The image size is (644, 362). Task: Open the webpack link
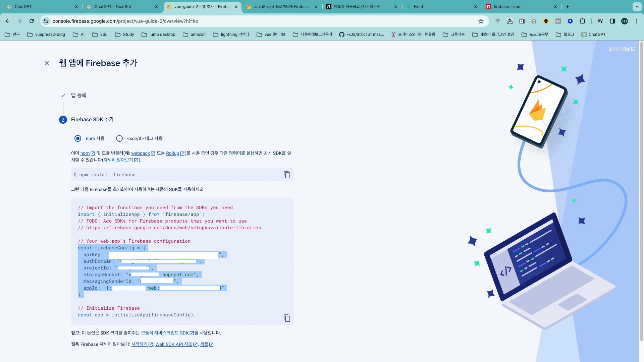tap(143, 153)
